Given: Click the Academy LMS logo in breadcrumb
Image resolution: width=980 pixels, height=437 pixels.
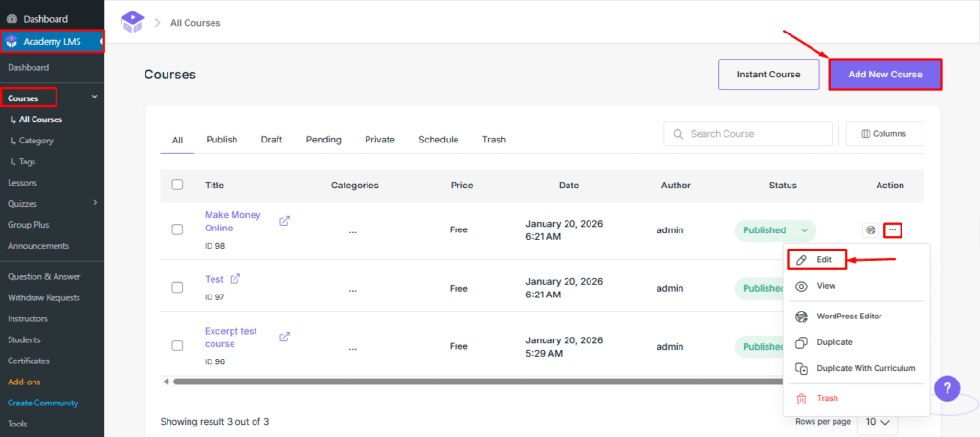Looking at the screenshot, I should (x=132, y=21).
